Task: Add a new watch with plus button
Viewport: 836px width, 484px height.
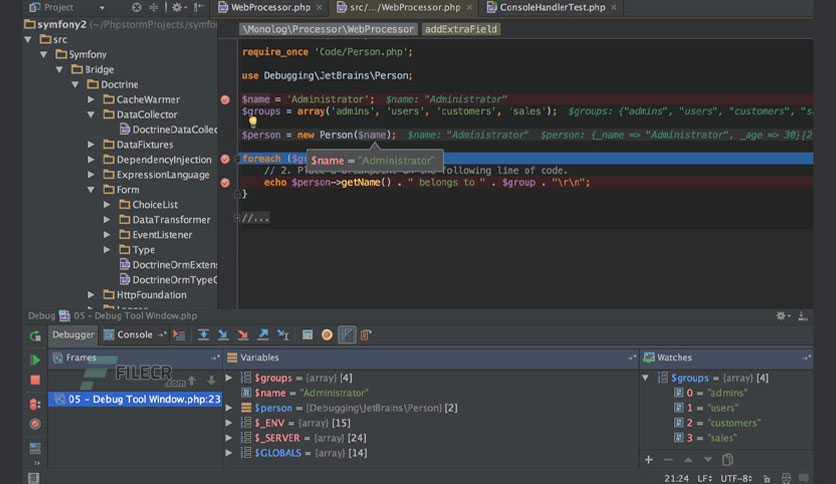Action: [x=649, y=459]
